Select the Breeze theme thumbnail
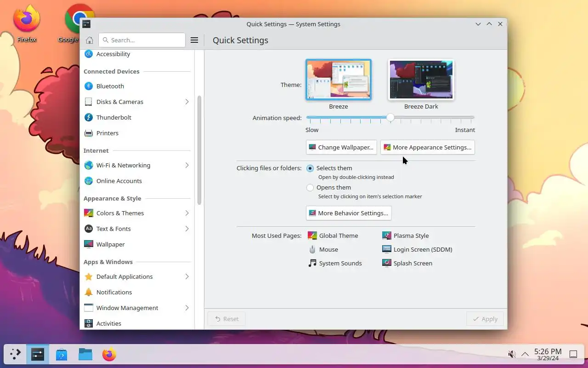The width and height of the screenshot is (588, 368). [x=339, y=80]
